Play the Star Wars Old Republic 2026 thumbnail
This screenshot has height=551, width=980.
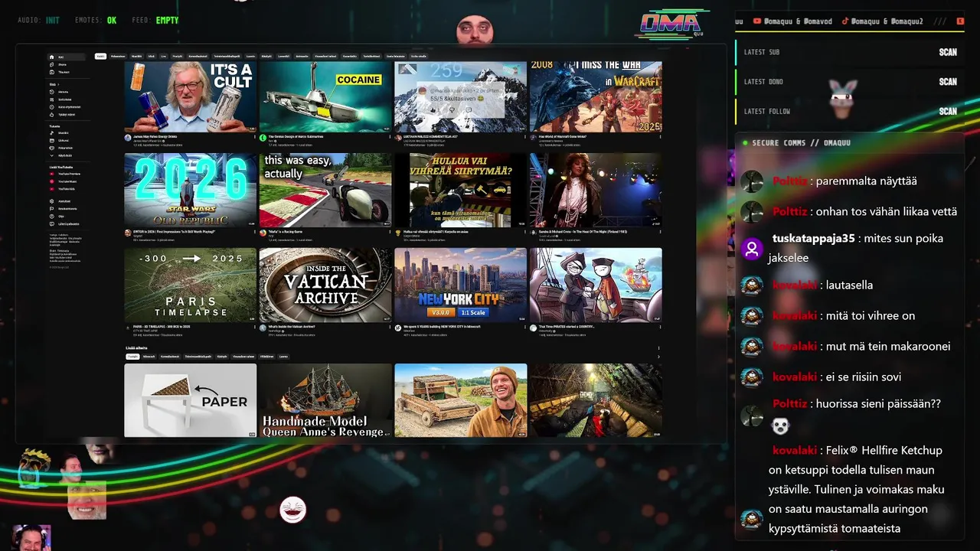[191, 190]
